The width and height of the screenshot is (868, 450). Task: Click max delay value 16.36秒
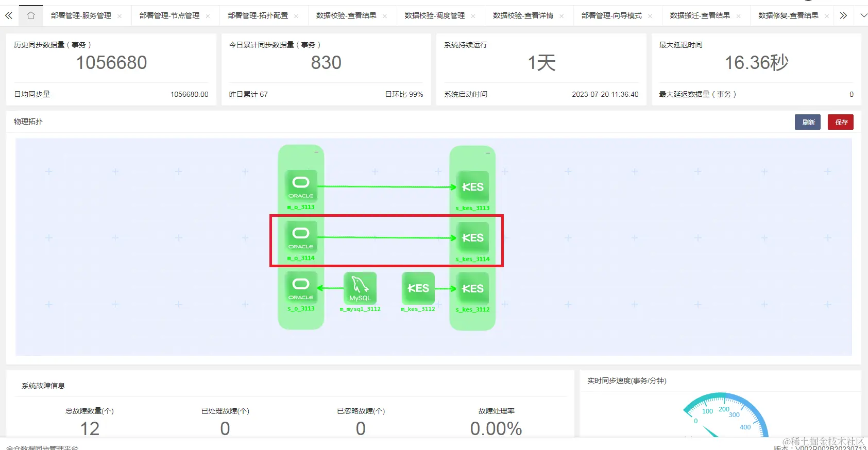[757, 63]
